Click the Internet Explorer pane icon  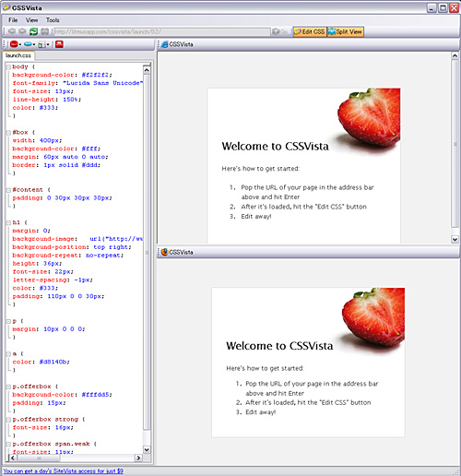point(164,44)
